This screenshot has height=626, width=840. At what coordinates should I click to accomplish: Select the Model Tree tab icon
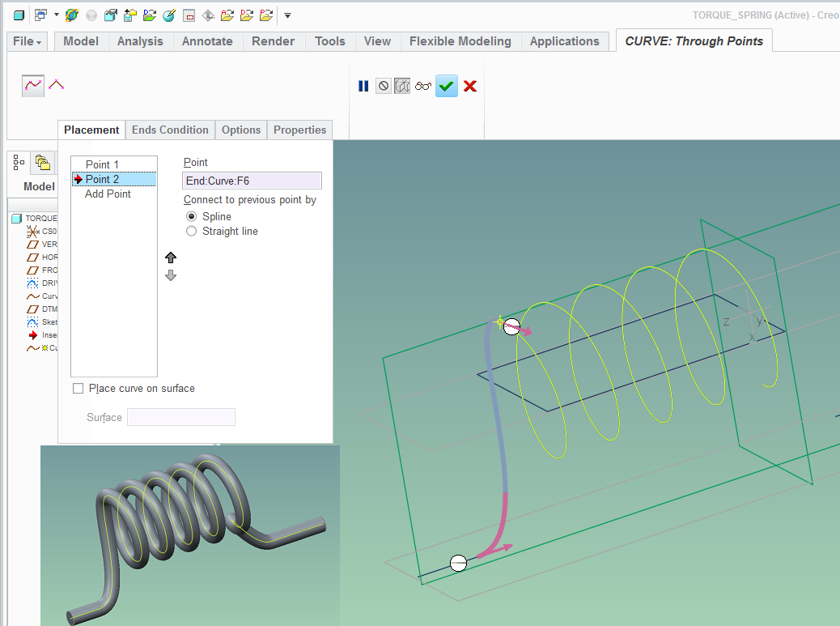(19, 162)
